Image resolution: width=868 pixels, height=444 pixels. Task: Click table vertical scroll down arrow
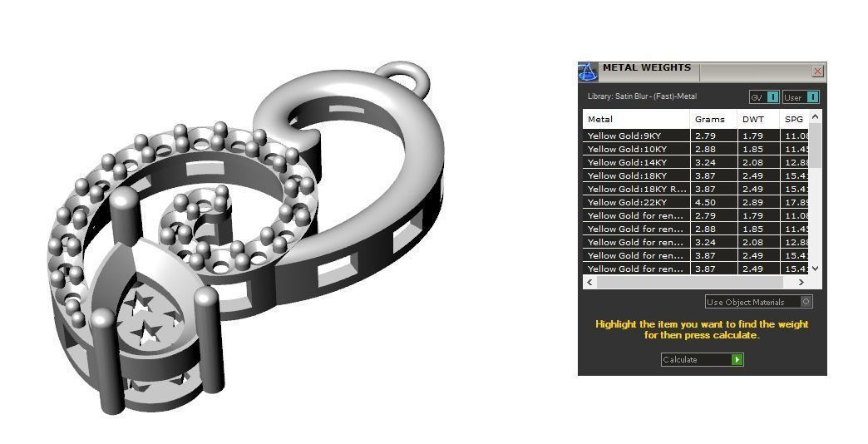tap(815, 269)
